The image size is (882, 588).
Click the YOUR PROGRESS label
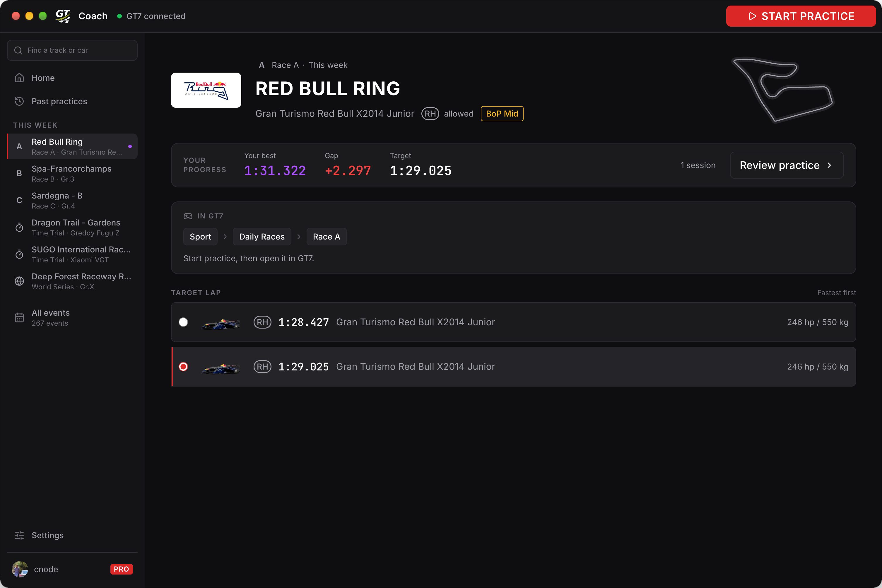[205, 165]
